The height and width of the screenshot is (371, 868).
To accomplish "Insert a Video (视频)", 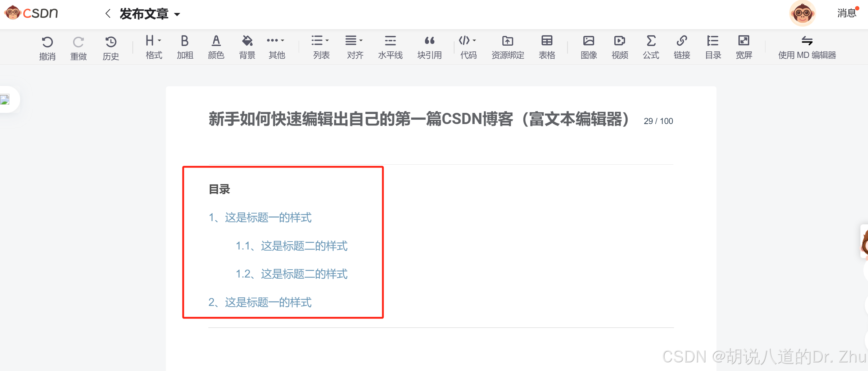I will (x=620, y=47).
